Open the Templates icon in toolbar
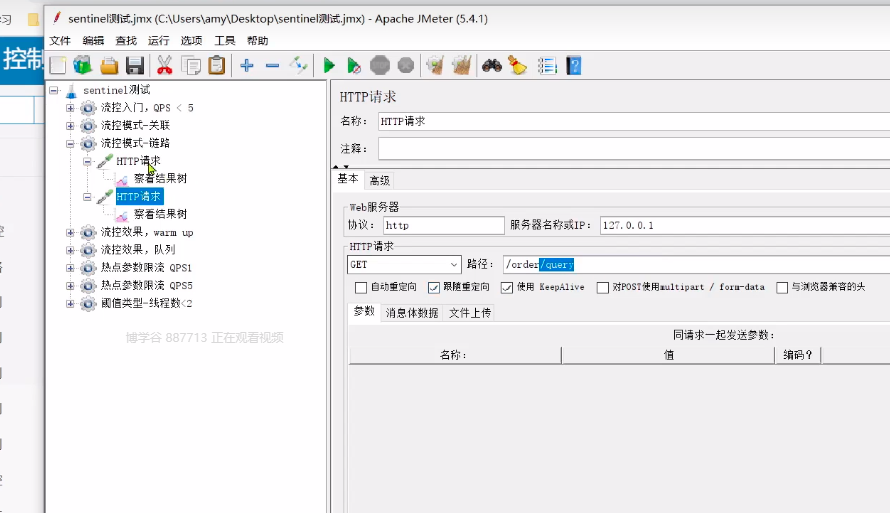Image resolution: width=890 pixels, height=513 pixels. click(x=83, y=66)
